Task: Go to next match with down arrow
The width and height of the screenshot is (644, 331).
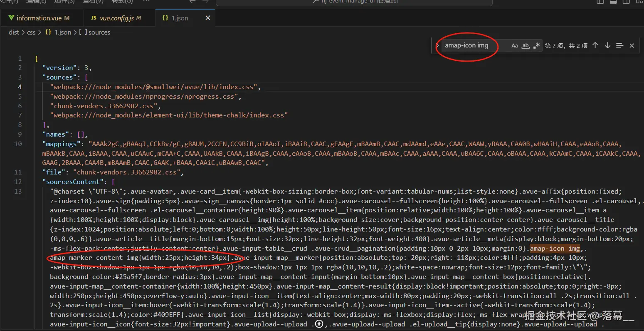Action: pyautogui.click(x=607, y=45)
